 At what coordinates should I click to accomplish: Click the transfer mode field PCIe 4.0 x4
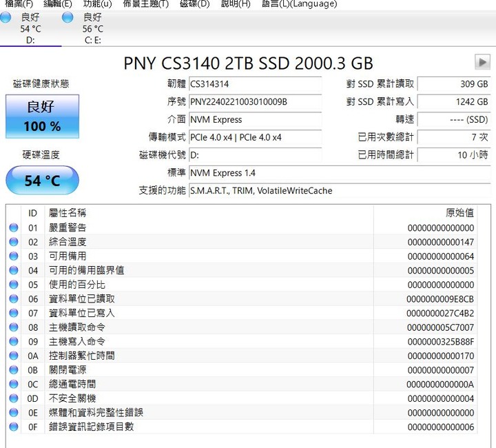pos(256,137)
